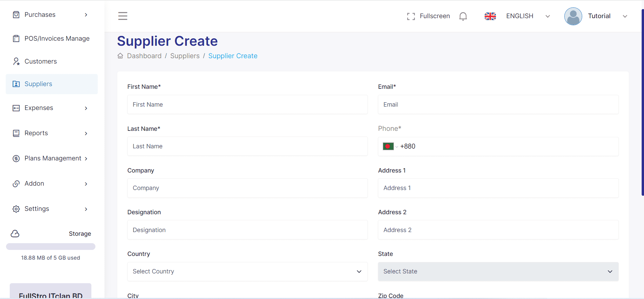This screenshot has width=644, height=299.
Task: Click the UK flag language icon
Action: click(x=490, y=16)
